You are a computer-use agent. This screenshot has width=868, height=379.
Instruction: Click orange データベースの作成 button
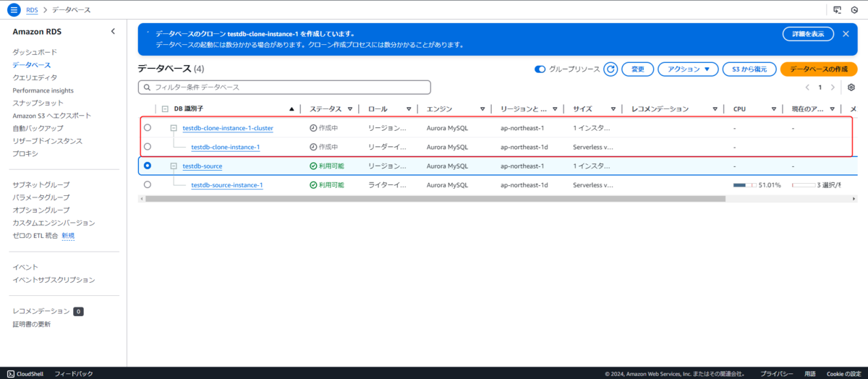(x=819, y=69)
